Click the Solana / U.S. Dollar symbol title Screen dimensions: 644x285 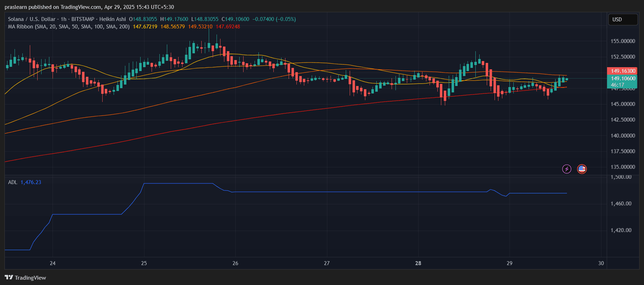tap(32, 19)
